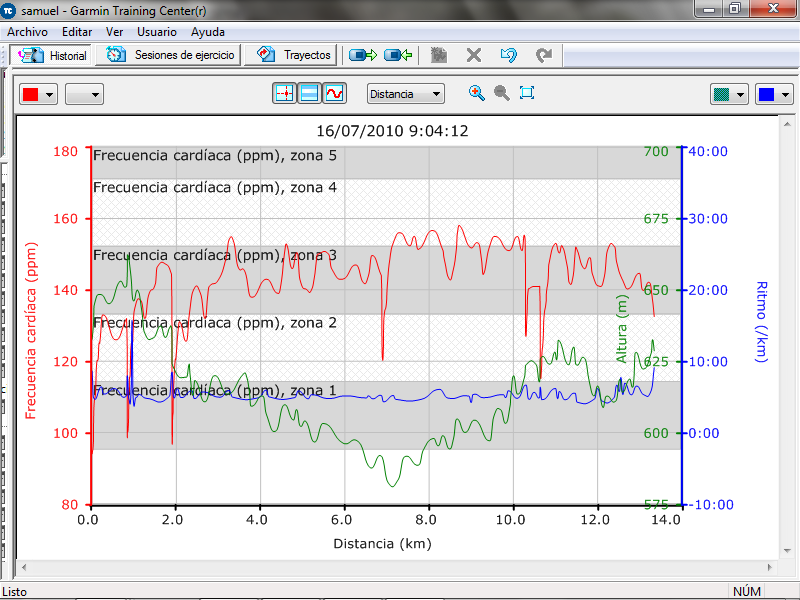800x600 pixels.
Task: Click the fit-to-window zoom icon
Action: click(527, 93)
